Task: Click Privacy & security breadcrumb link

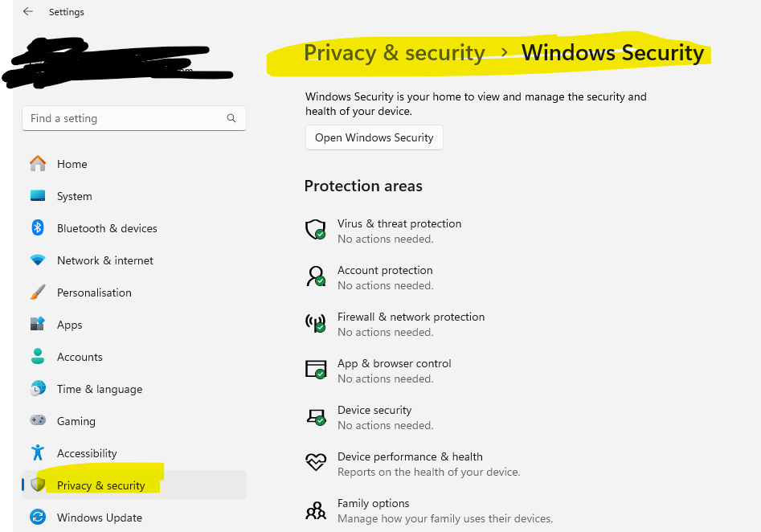Action: [x=394, y=52]
